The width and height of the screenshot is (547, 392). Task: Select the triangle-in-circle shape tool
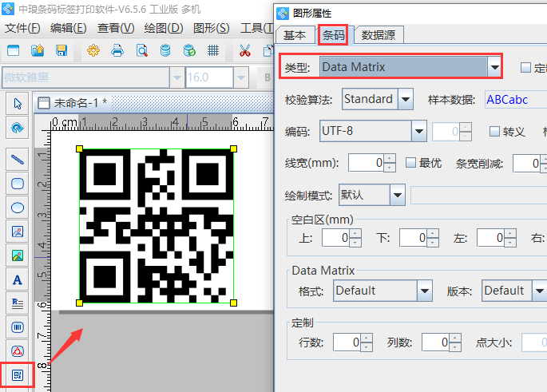(18, 351)
